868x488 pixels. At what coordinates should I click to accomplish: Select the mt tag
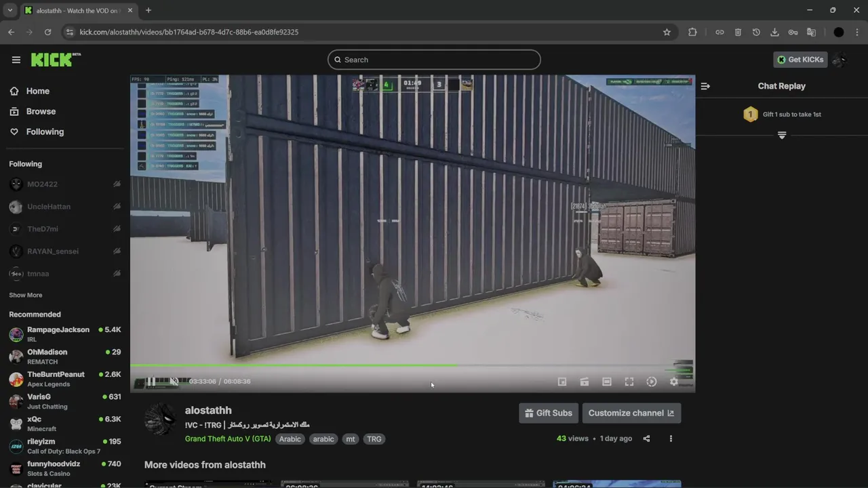[x=351, y=439]
